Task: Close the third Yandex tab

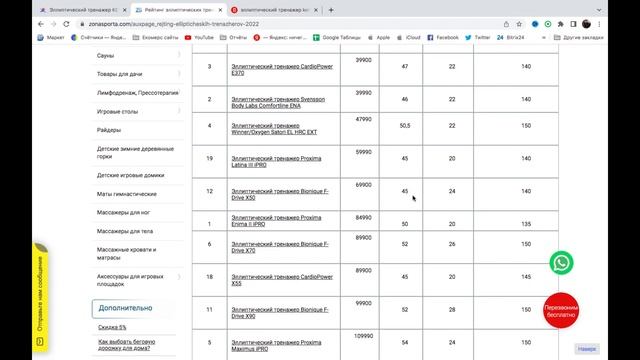Action: [x=316, y=10]
